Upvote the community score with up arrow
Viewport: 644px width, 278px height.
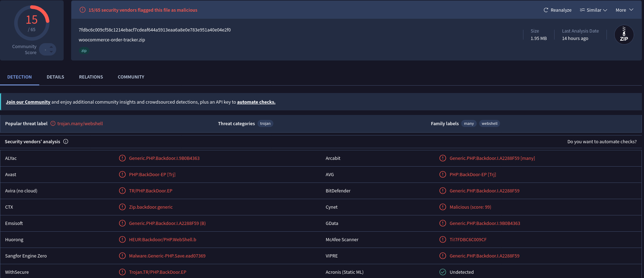tap(51, 47)
